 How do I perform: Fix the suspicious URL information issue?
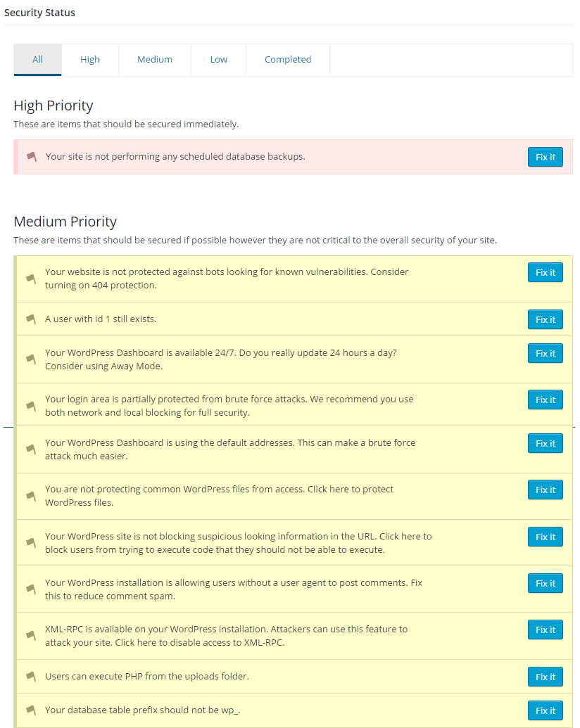546,537
